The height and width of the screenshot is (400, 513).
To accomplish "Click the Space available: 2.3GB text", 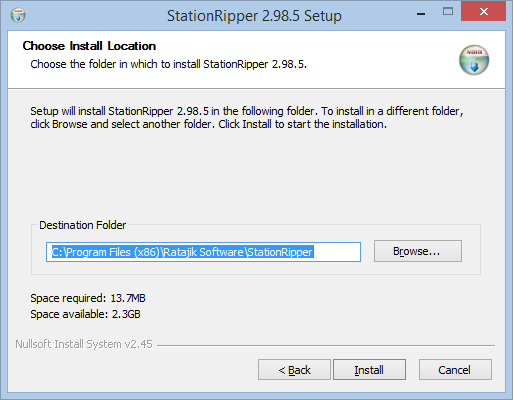I will pyautogui.click(x=85, y=314).
